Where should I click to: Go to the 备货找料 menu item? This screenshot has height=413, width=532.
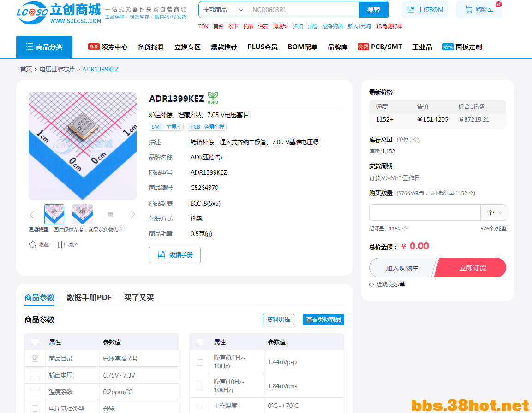click(151, 47)
